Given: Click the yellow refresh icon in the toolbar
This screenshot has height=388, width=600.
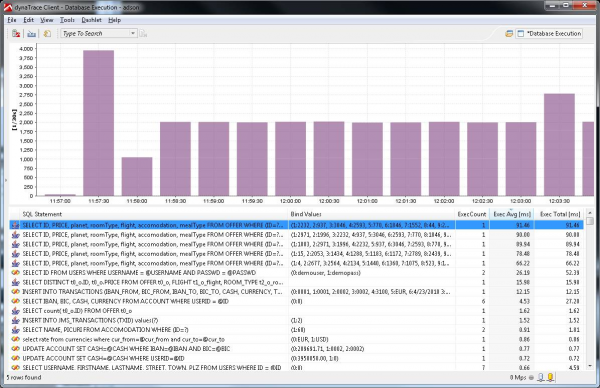Looking at the screenshot, I should [x=47, y=34].
